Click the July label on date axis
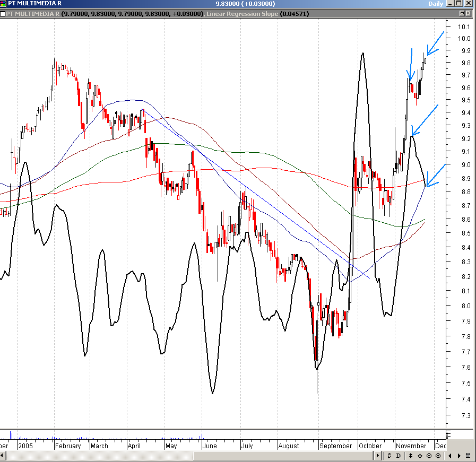Screen dimensions: 476x462 pos(247,446)
